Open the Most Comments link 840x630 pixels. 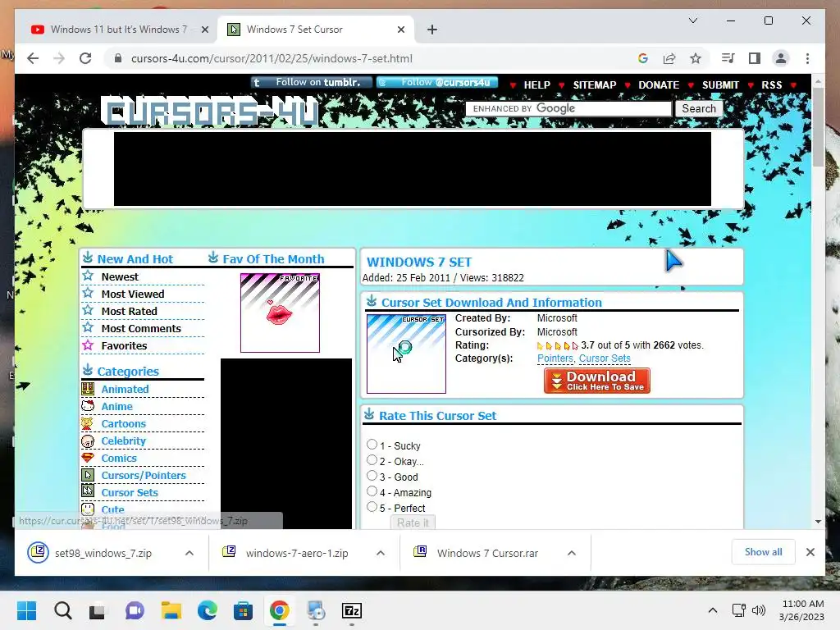coord(141,328)
